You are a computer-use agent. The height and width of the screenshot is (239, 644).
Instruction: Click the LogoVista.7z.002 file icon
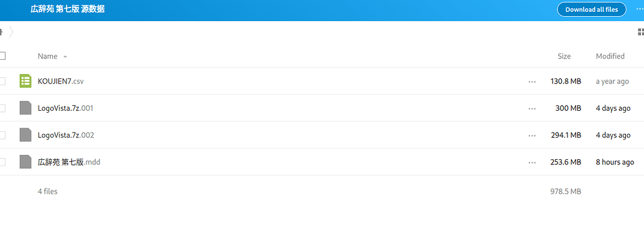point(26,135)
